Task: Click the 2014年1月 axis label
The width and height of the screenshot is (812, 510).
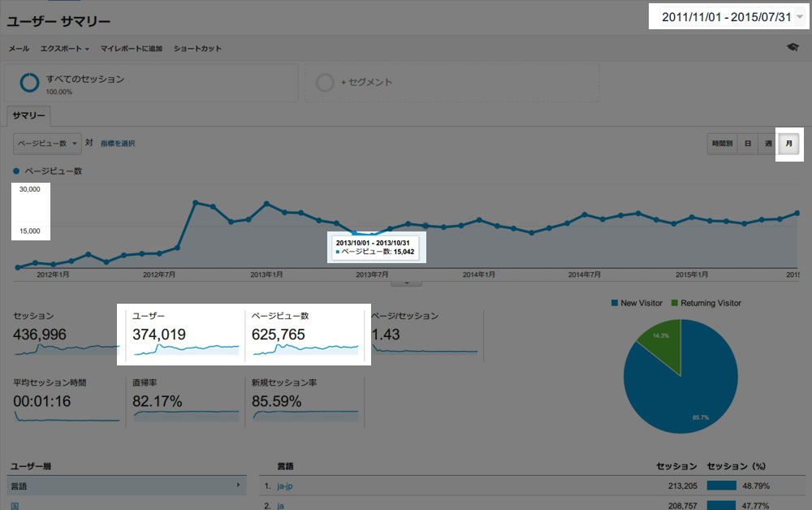Action: tap(478, 274)
